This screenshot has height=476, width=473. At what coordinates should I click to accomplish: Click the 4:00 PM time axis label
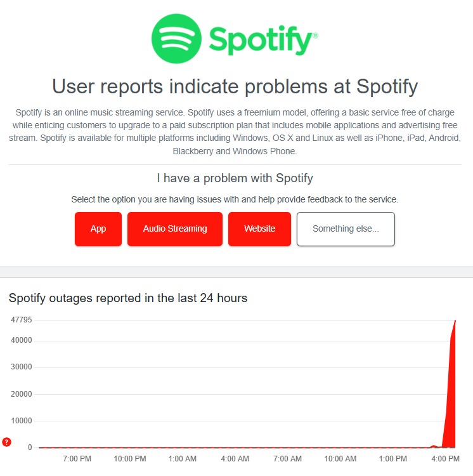pos(445,459)
